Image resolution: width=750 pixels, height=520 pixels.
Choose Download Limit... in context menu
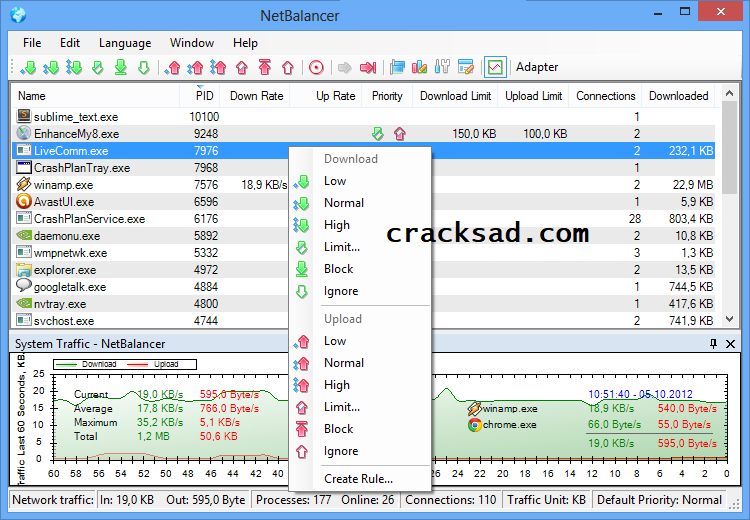pos(360,247)
